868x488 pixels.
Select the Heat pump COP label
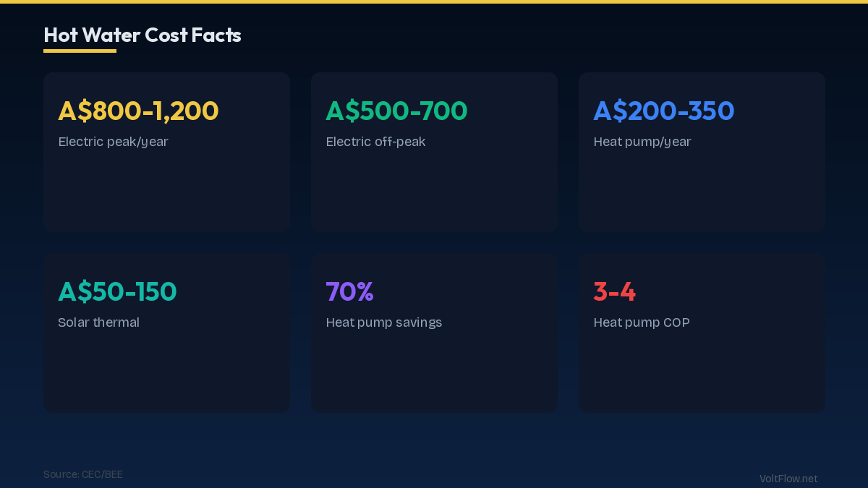641,322
